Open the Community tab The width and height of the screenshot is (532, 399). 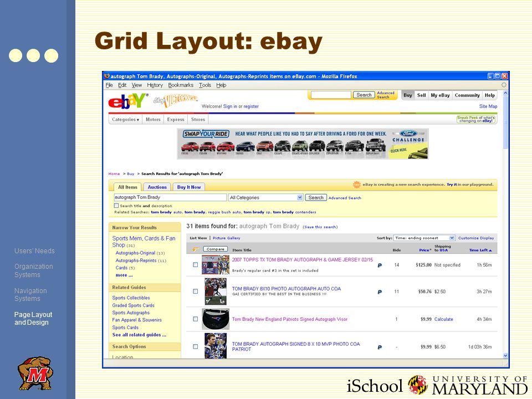(x=467, y=95)
